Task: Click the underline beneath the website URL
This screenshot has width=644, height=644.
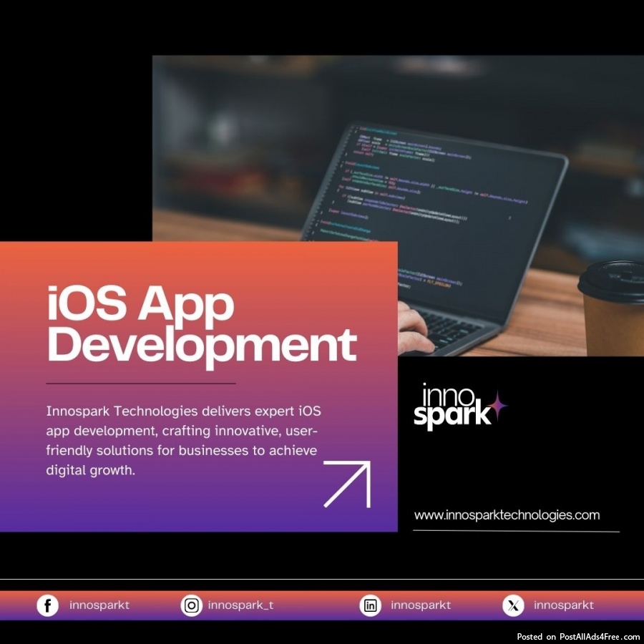Action: [x=516, y=531]
